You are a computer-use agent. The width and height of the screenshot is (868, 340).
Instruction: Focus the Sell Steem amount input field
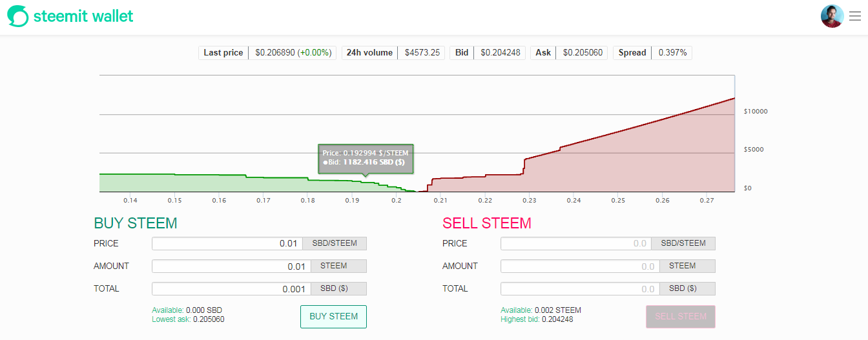tap(580, 266)
